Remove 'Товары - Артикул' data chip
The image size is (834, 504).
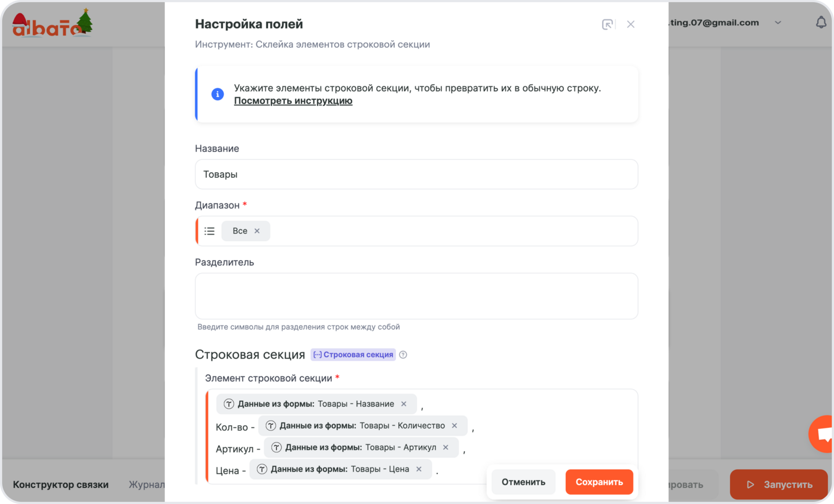(x=446, y=447)
